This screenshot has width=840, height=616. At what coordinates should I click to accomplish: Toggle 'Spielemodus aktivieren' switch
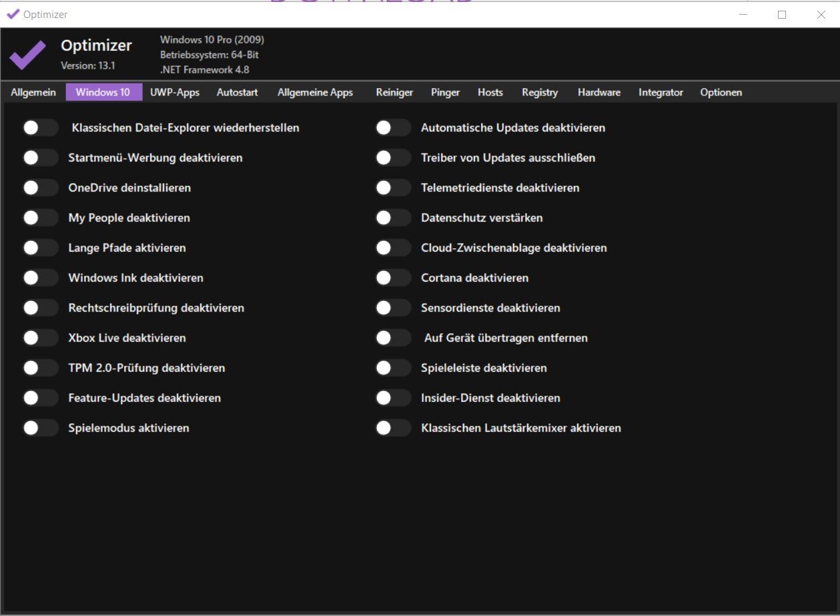[x=41, y=428]
